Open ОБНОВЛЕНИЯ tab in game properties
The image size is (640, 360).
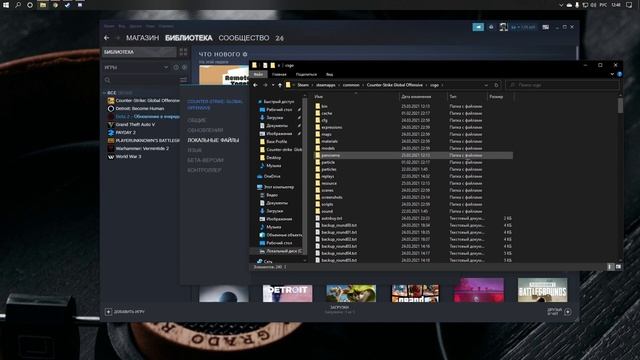click(205, 130)
